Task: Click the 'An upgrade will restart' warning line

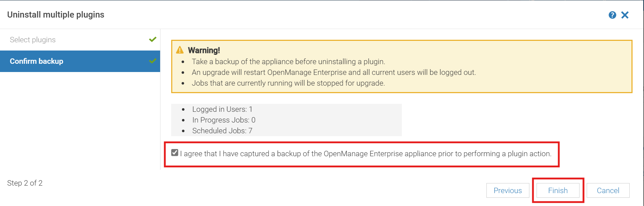Action: click(x=333, y=72)
